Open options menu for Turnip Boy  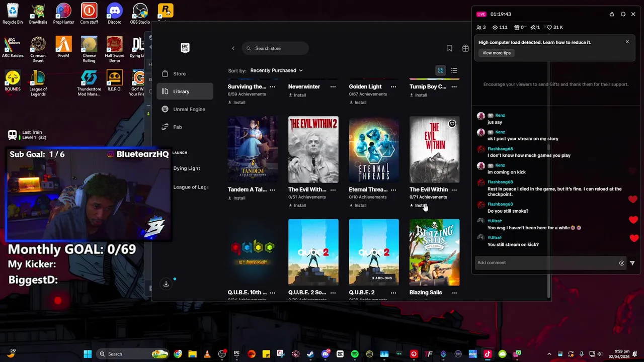(x=454, y=86)
